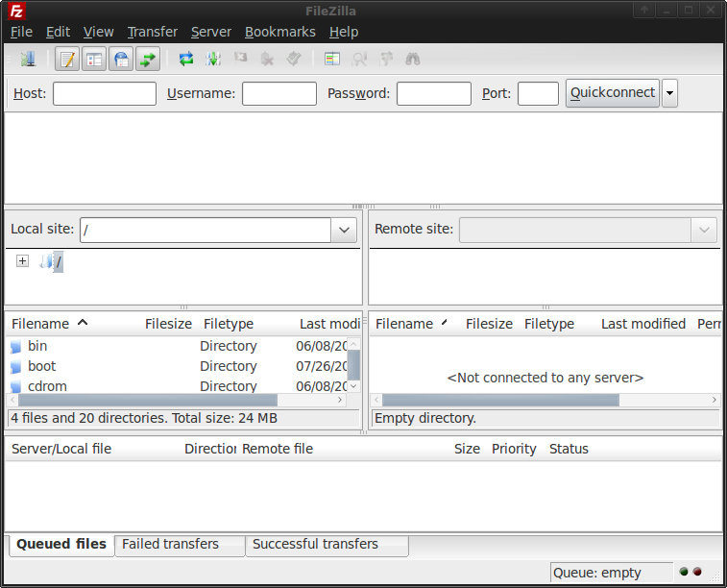Click FileZilla logo in title bar
This screenshot has height=588, width=727.
click(x=16, y=11)
